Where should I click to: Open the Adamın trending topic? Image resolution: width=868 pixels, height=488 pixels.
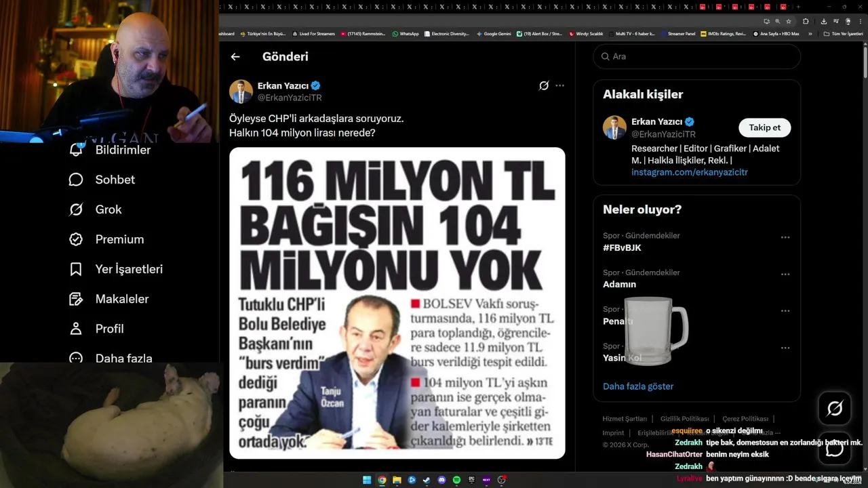(619, 285)
